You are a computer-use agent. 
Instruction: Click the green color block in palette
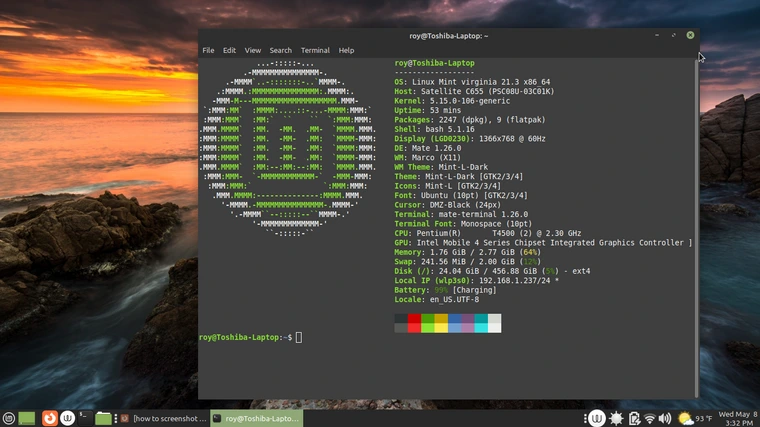[x=428, y=323]
